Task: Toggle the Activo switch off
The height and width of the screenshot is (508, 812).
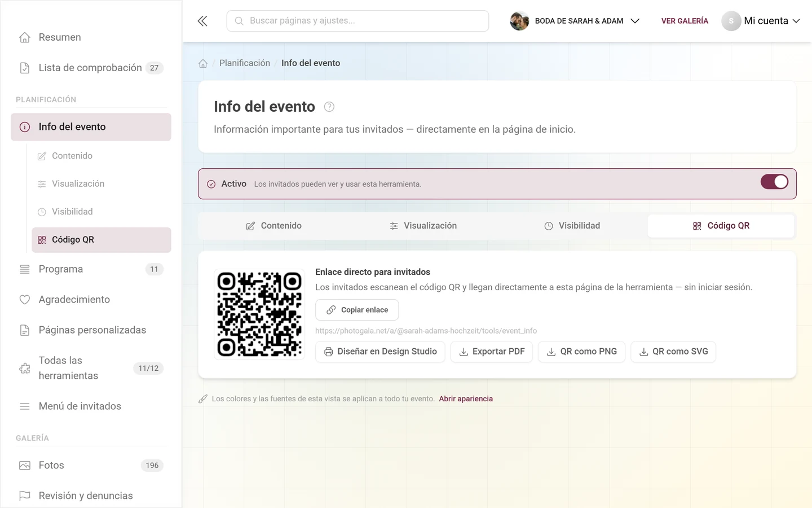Action: 774,182
